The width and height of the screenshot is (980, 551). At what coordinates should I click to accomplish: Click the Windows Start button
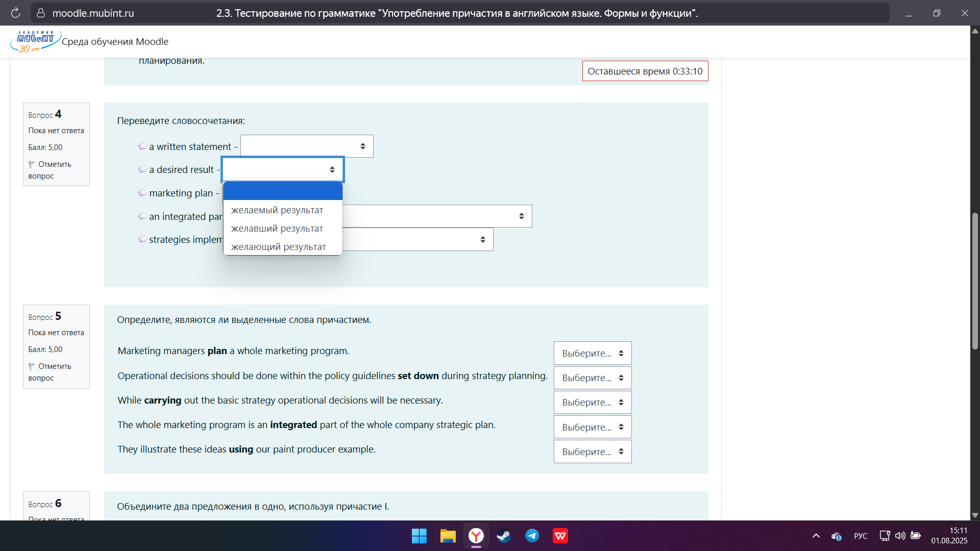[x=419, y=536]
